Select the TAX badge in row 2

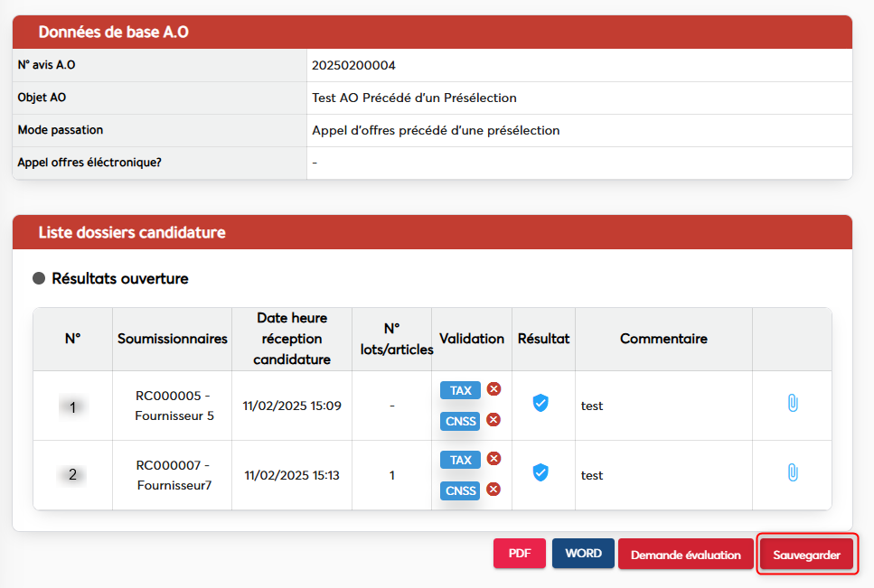tap(460, 460)
